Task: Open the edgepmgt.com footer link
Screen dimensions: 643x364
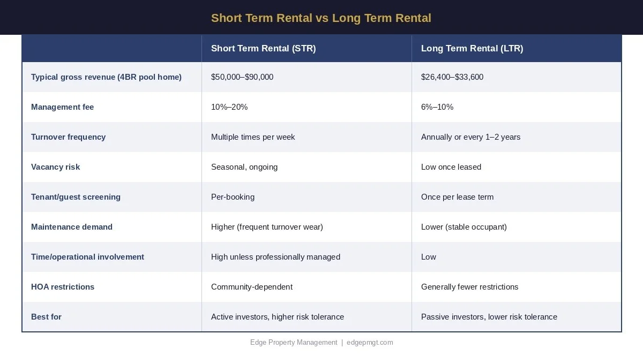Action: [x=370, y=343]
